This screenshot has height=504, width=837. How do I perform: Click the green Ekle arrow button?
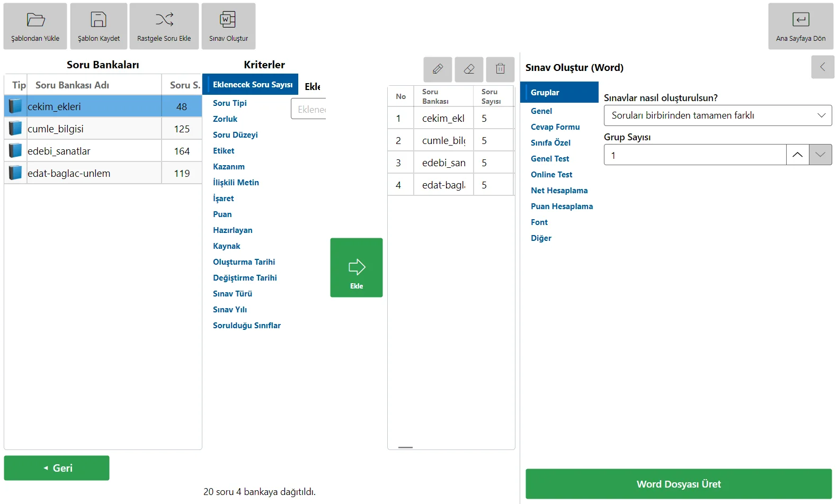pyautogui.click(x=357, y=267)
